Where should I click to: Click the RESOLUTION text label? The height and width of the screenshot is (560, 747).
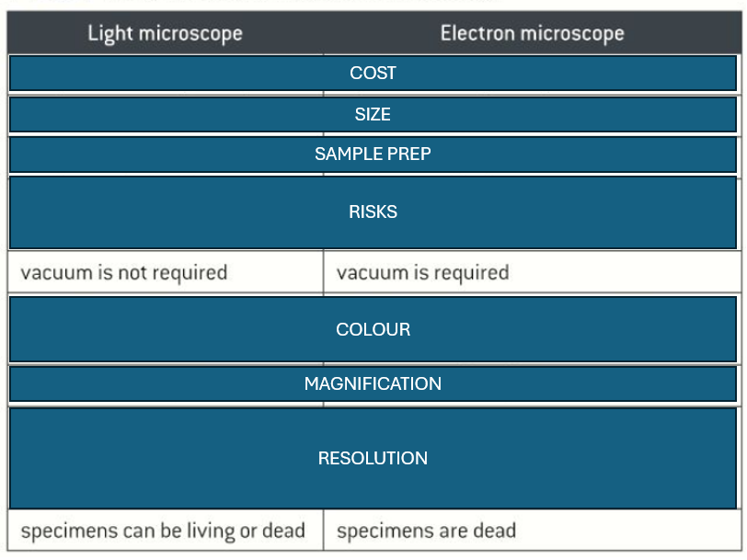[x=373, y=458]
